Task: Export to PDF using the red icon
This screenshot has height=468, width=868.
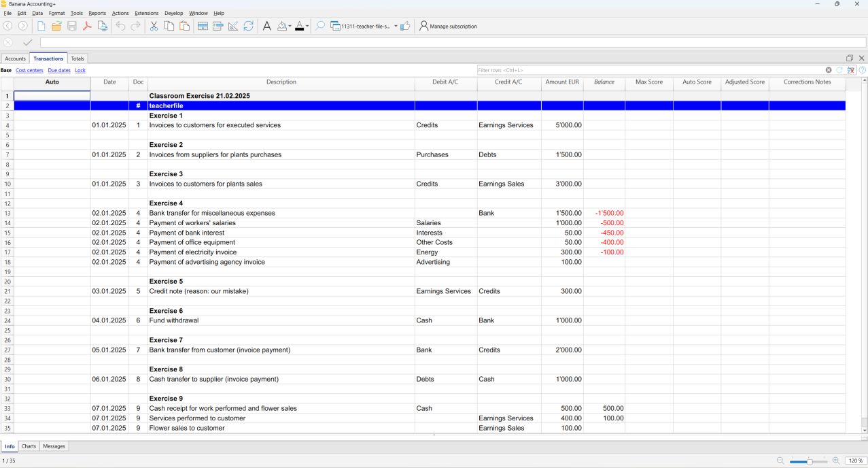Action: click(x=87, y=26)
